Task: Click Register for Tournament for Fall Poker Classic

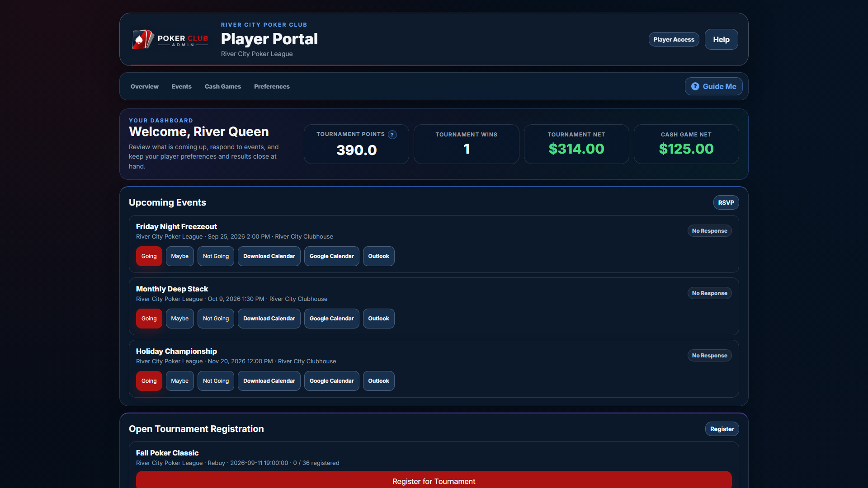Action: click(434, 480)
